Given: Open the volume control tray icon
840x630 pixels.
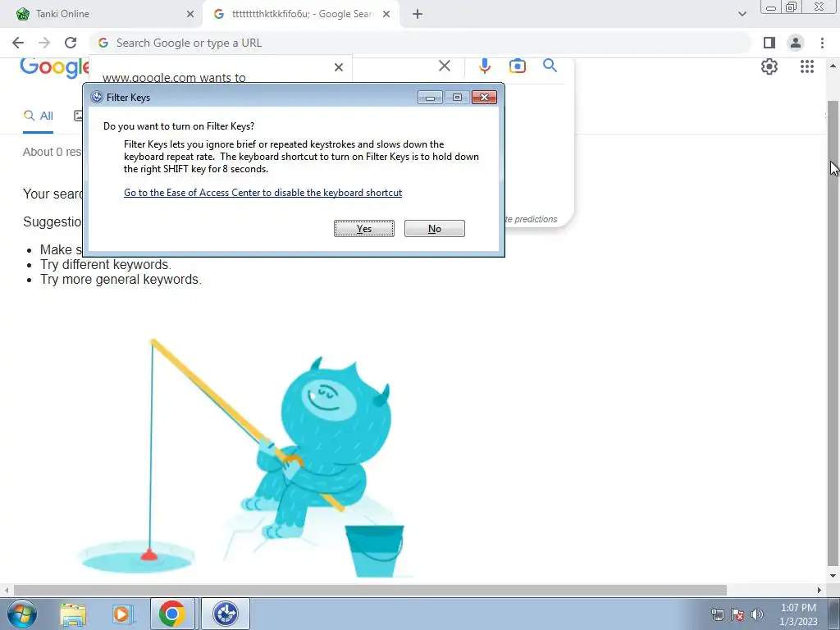Looking at the screenshot, I should coord(757,614).
